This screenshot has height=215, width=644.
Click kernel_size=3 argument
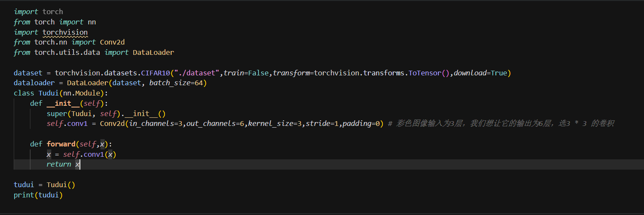point(275,125)
